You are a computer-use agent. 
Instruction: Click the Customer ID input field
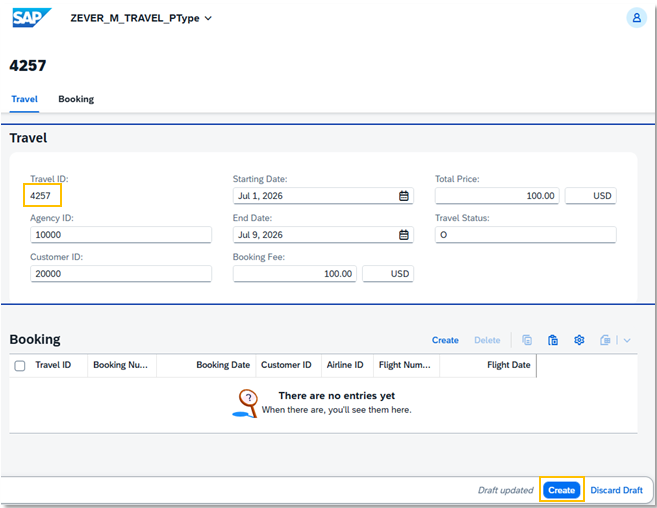click(121, 274)
